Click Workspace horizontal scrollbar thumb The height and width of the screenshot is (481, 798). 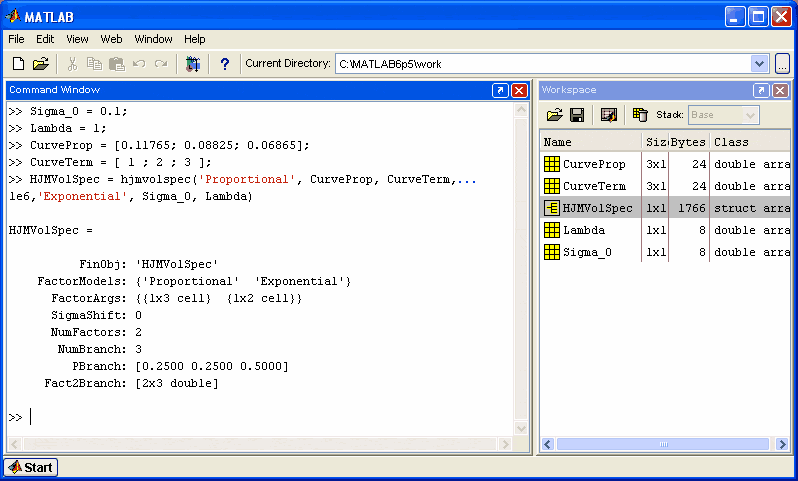pos(663,444)
